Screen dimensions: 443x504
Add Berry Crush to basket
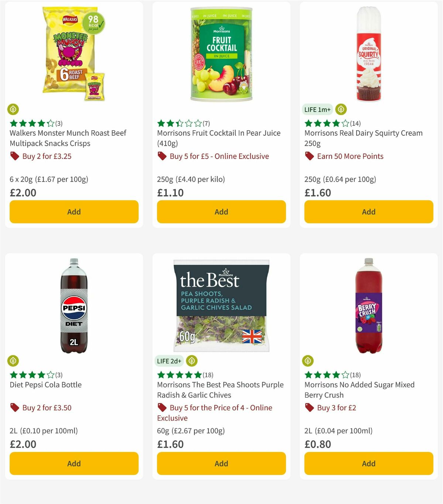(368, 463)
